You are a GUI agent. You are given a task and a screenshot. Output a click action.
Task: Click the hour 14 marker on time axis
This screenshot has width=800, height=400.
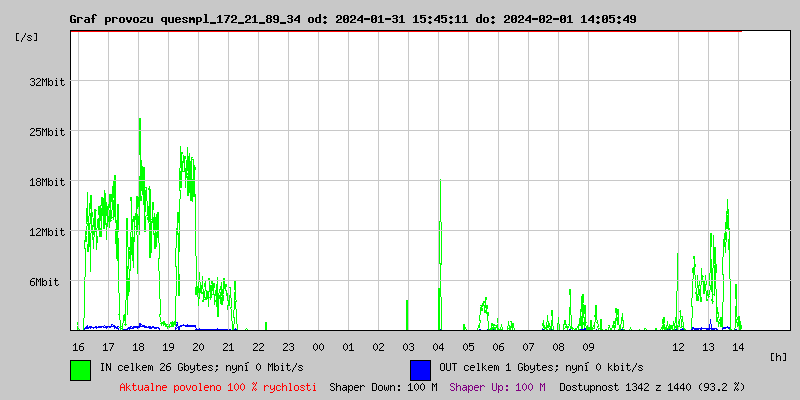738,347
